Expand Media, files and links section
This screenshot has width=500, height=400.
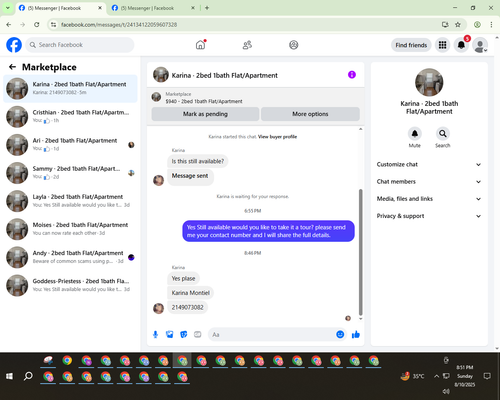(429, 199)
